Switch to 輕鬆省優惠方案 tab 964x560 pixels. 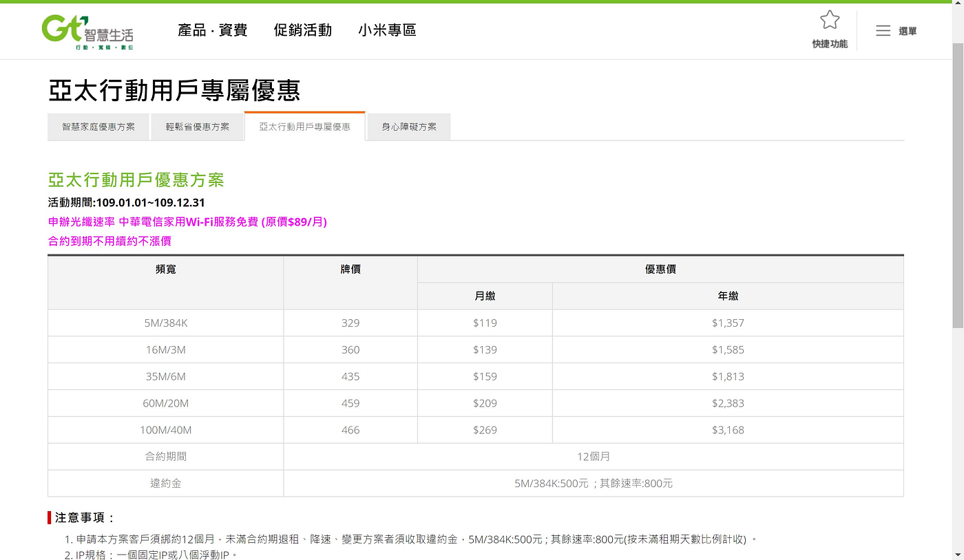197,127
